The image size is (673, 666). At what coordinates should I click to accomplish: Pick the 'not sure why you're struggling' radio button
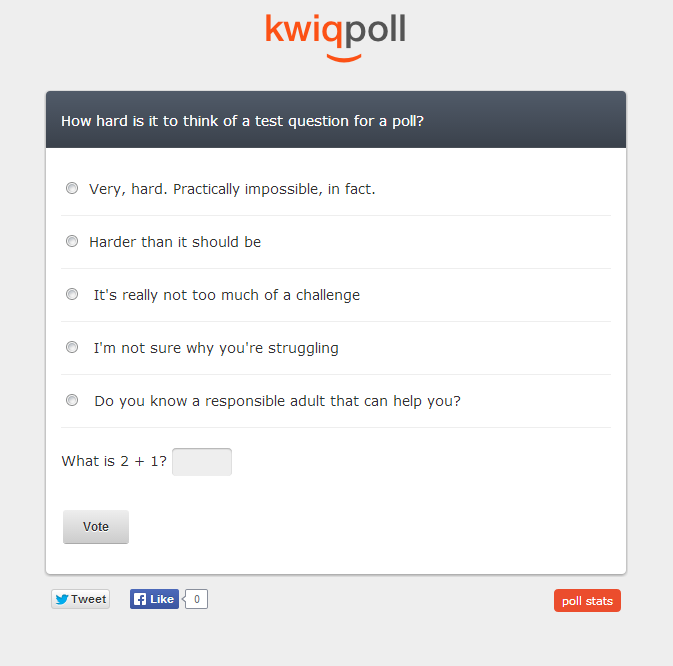pyautogui.click(x=72, y=347)
